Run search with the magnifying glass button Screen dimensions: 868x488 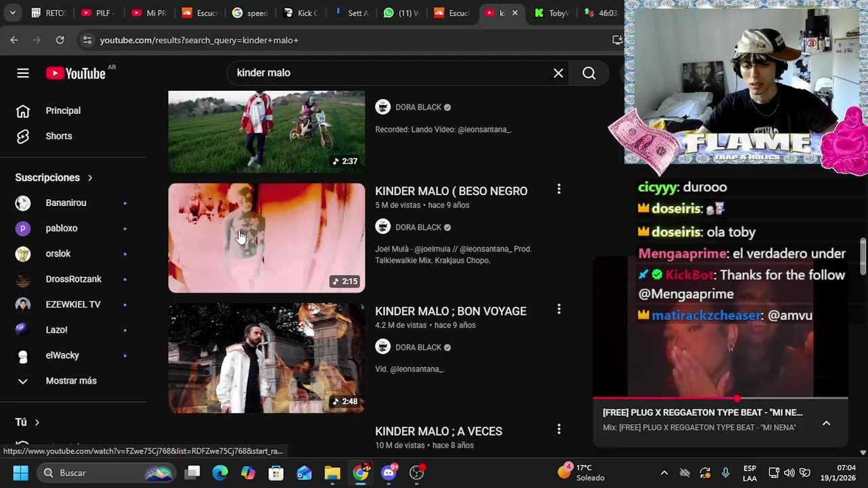tap(589, 73)
